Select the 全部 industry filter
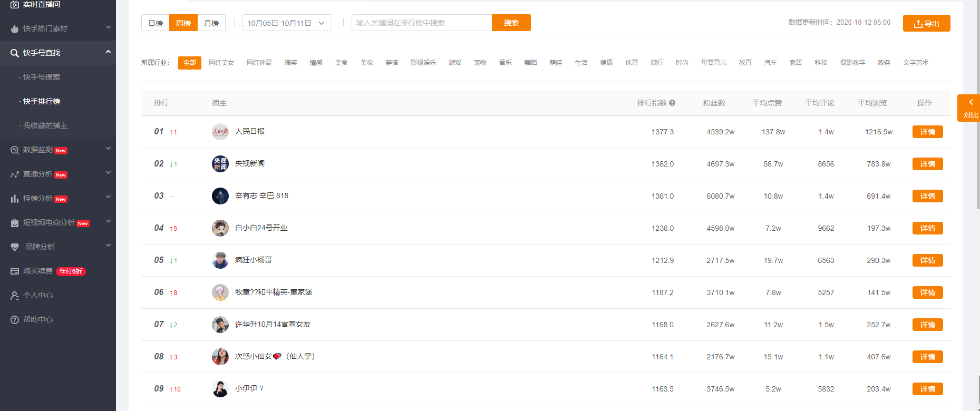This screenshot has height=411, width=980. pos(190,63)
